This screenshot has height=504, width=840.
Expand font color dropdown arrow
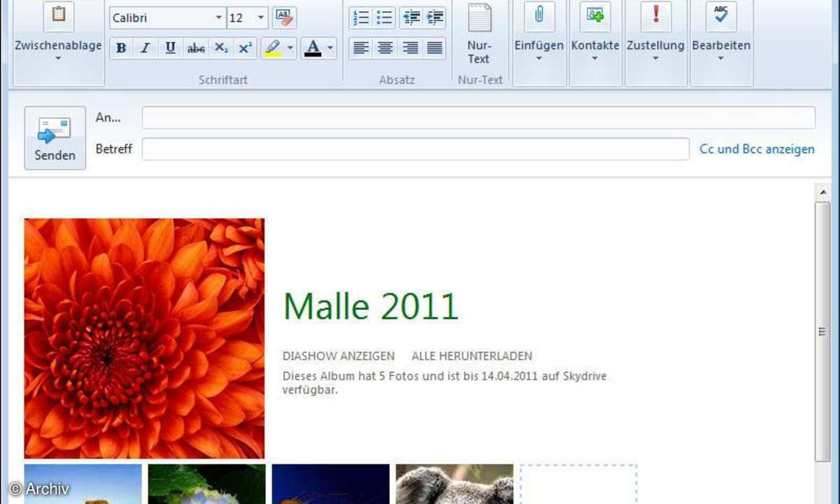[x=330, y=48]
